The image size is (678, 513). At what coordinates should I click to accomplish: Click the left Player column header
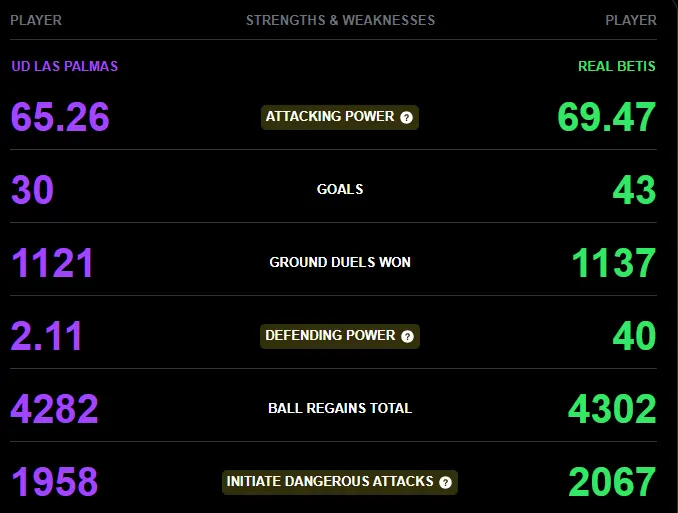tap(36, 20)
